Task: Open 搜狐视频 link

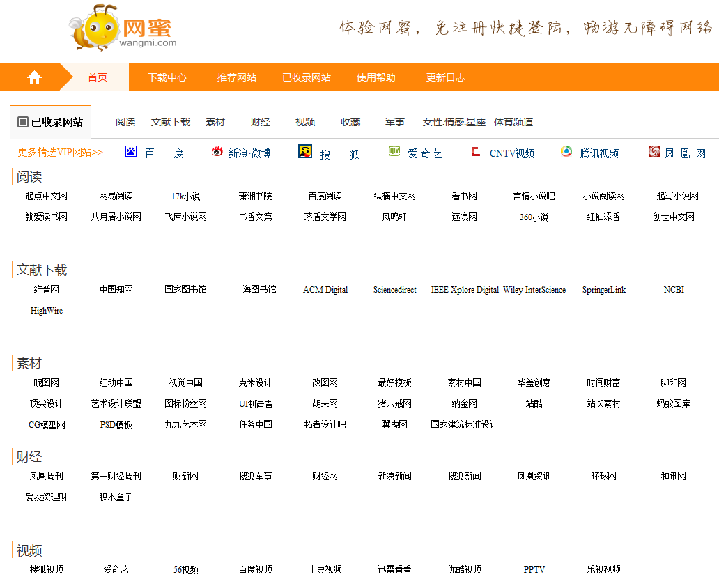Action: (x=46, y=569)
